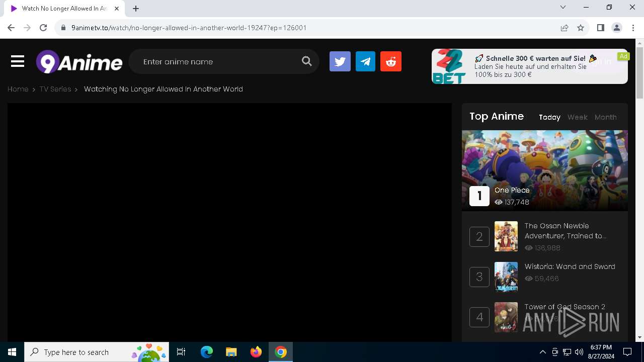The width and height of the screenshot is (644, 362).
Task: Click rank number 3 badge
Action: point(479,277)
